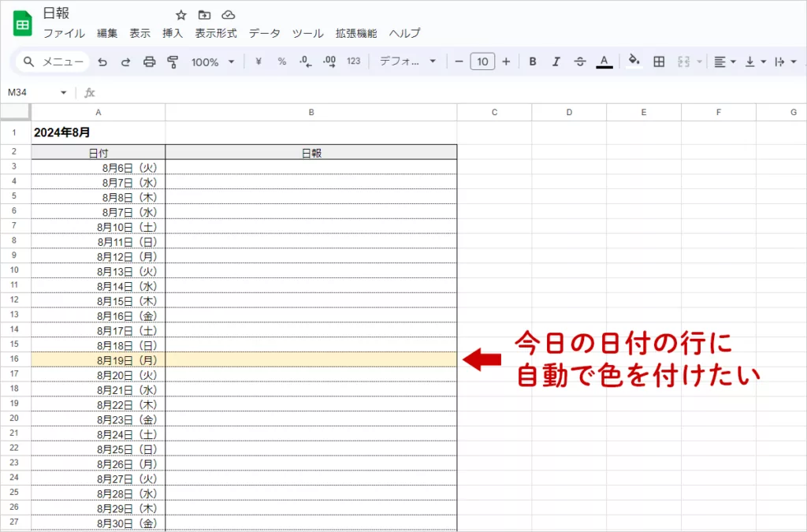Viewport: 807px width, 532px height.
Task: Select the cell 8月15日（木）
Action: pos(99,300)
